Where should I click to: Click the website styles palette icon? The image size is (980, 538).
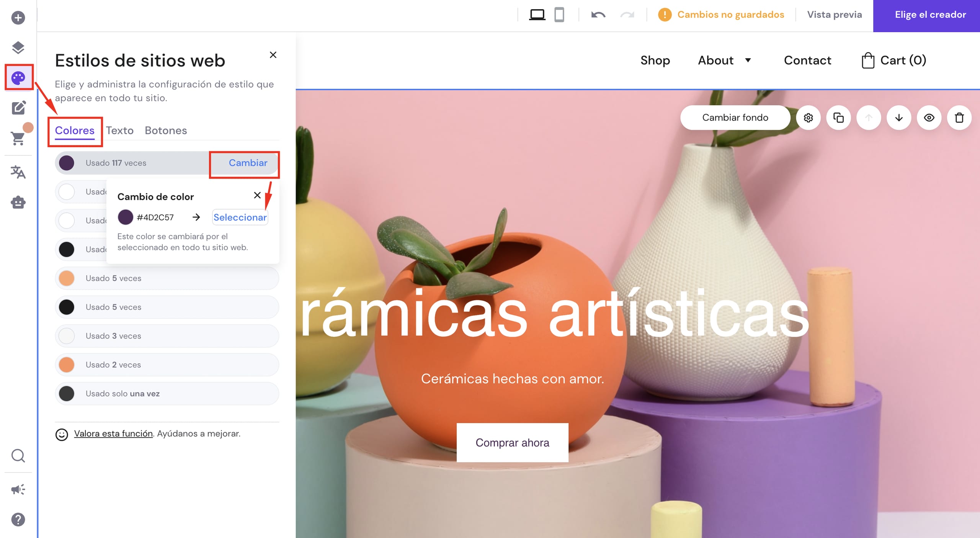[x=18, y=78]
